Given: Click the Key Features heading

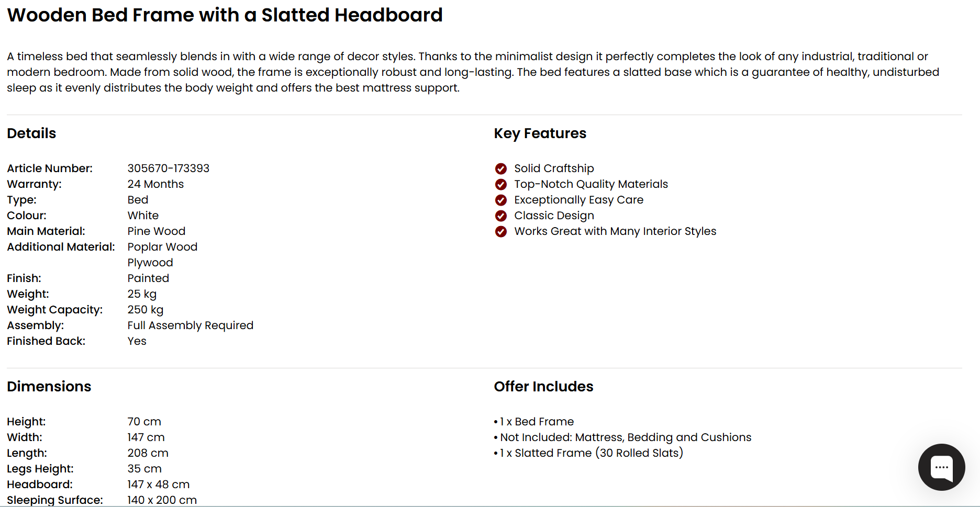Looking at the screenshot, I should pyautogui.click(x=540, y=133).
